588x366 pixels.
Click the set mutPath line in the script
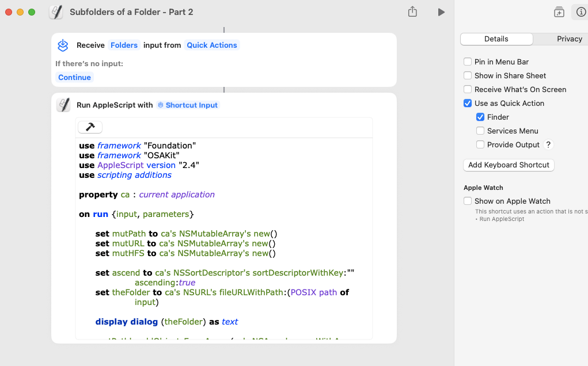pyautogui.click(x=186, y=234)
